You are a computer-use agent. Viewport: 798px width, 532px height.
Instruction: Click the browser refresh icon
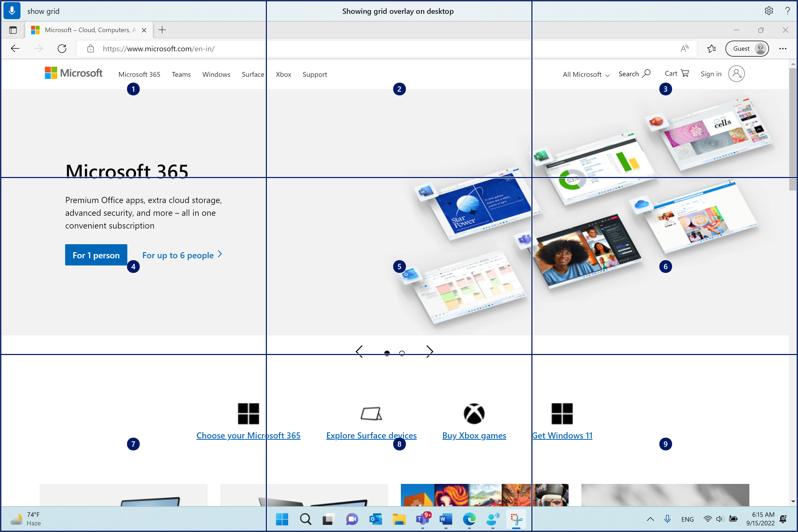tap(62, 49)
